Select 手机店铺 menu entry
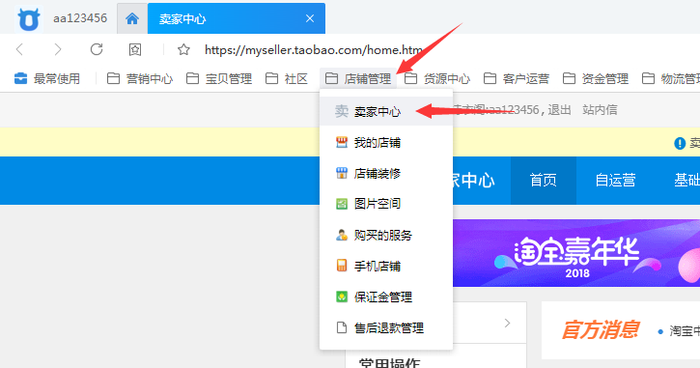 (386, 266)
